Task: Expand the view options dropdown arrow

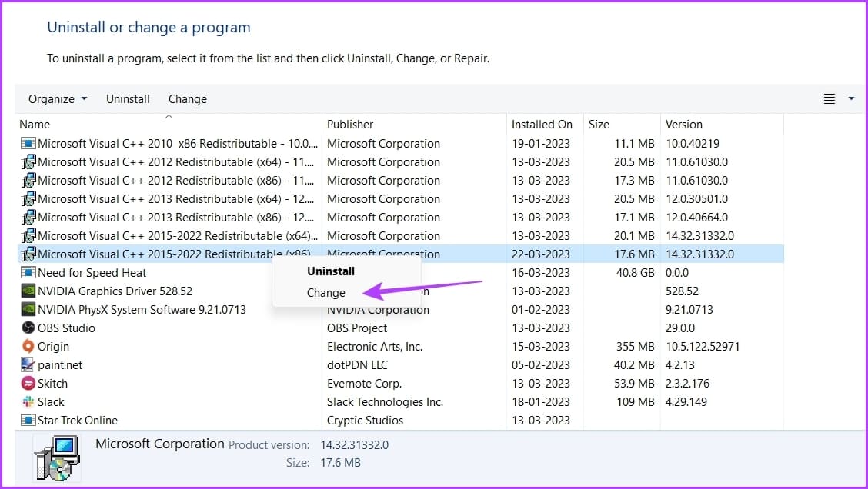Action: tap(851, 98)
